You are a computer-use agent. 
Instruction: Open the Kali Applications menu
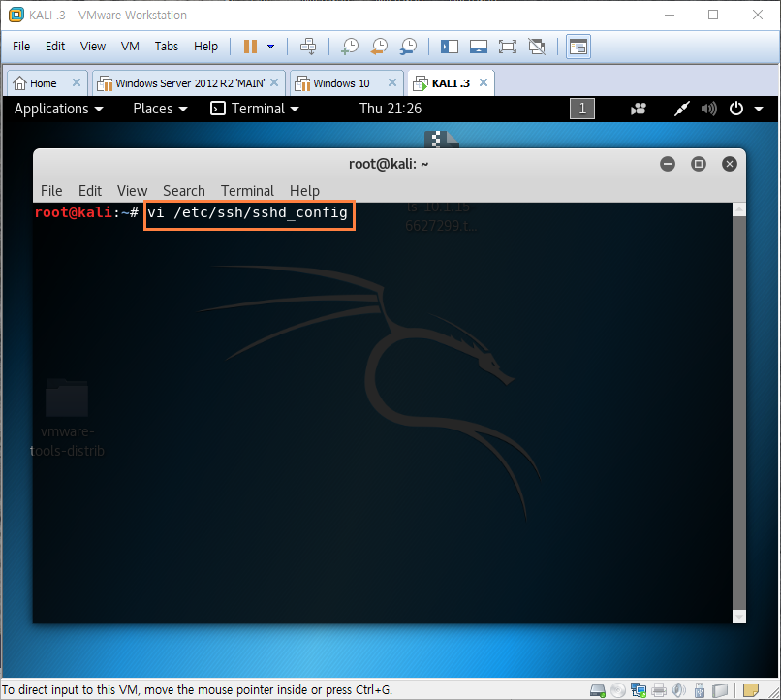(58, 109)
